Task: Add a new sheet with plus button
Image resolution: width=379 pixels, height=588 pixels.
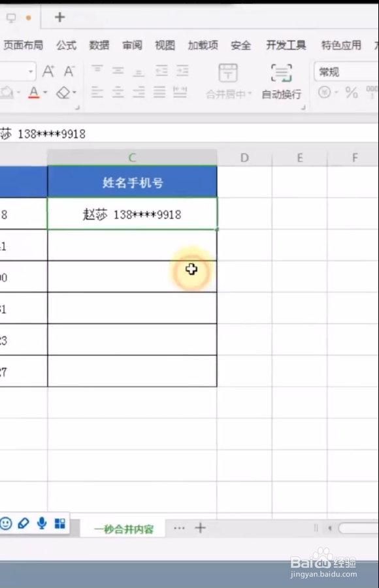Action: (201, 528)
